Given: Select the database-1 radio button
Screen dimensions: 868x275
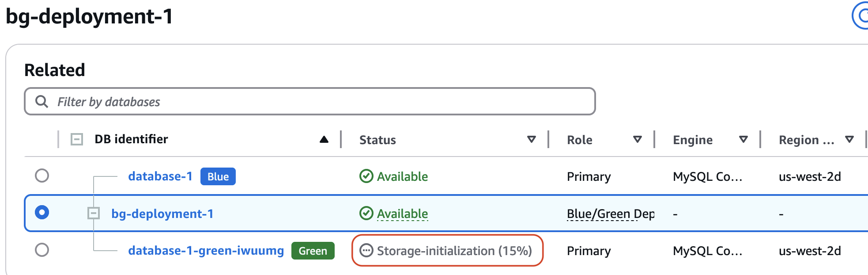Looking at the screenshot, I should [42, 176].
